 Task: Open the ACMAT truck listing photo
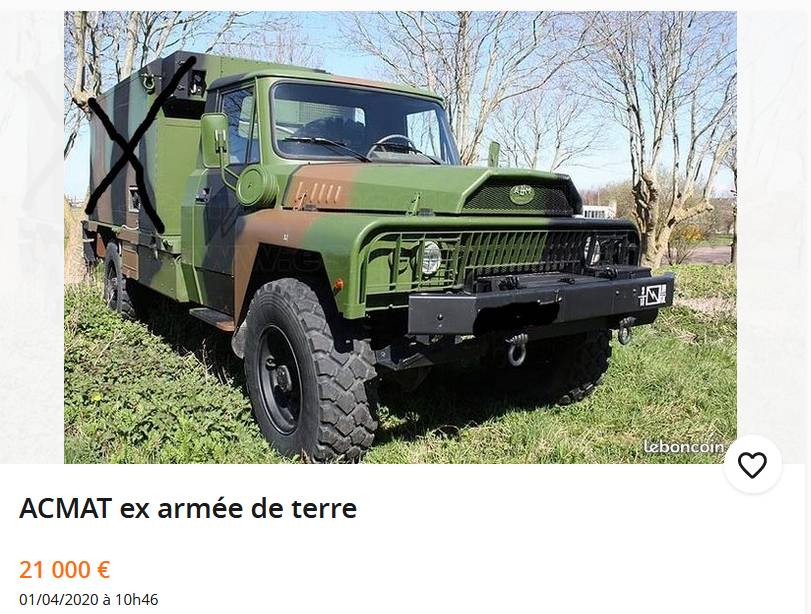[400, 237]
